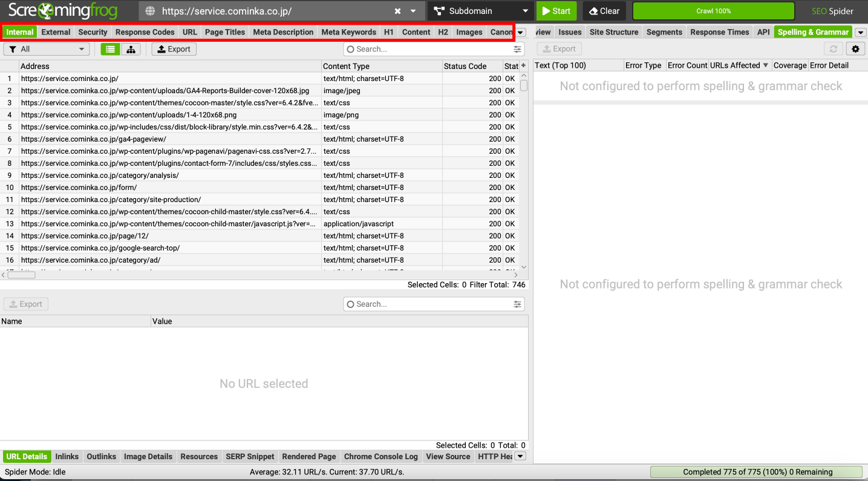Clear the URL field with X icon
Viewport: 868px width, 481px height.
coord(397,11)
